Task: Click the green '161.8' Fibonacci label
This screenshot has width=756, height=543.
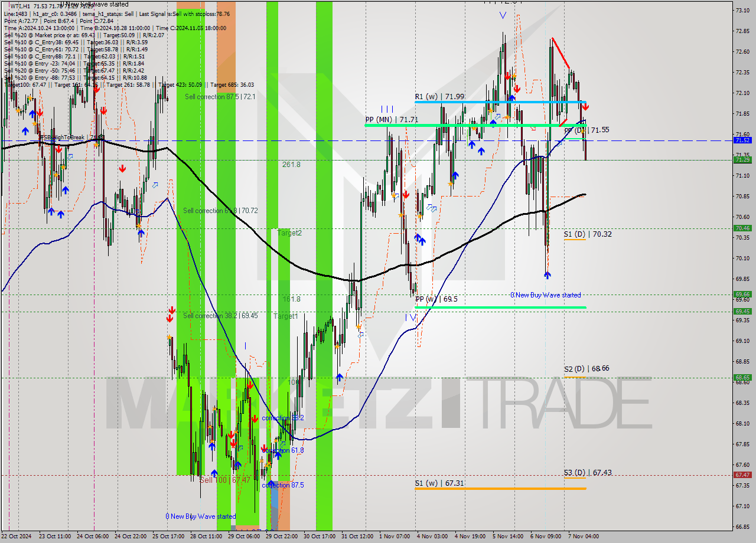Action: pos(291,299)
